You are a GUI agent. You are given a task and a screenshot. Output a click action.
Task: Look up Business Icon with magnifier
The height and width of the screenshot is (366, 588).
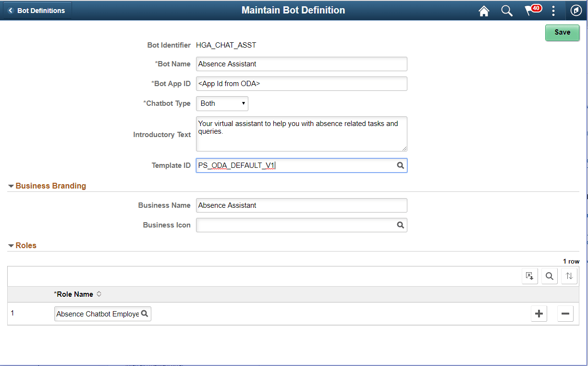click(x=400, y=225)
